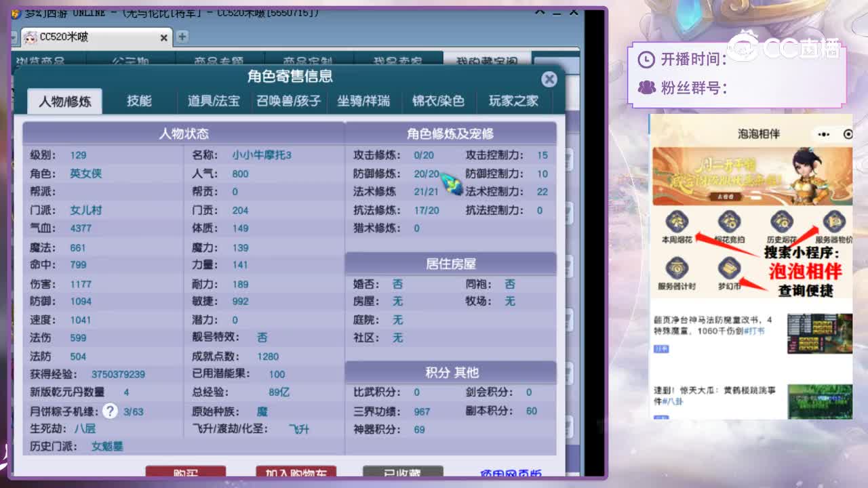This screenshot has height=488, width=868.
Task: Open the 道具/法宝 tab
Action: coord(214,101)
